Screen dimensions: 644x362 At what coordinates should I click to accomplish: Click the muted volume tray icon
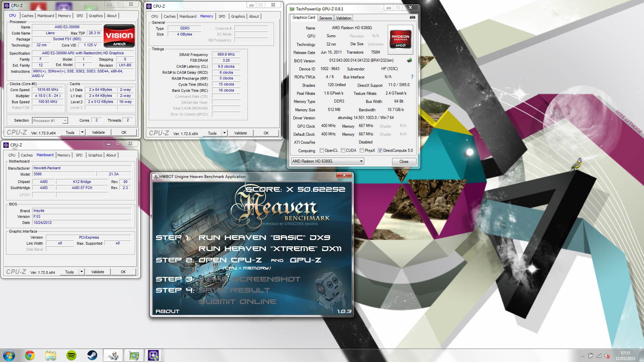click(607, 356)
